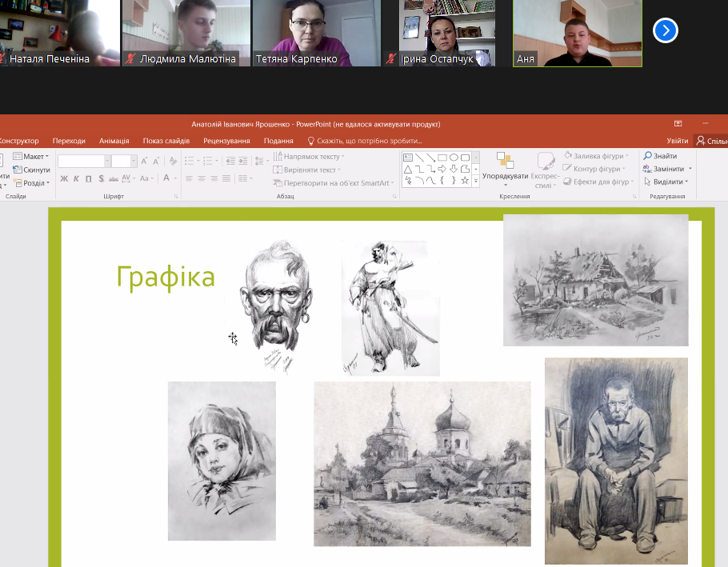Open the Рецензування tab
The image size is (728, 567).
226,141
